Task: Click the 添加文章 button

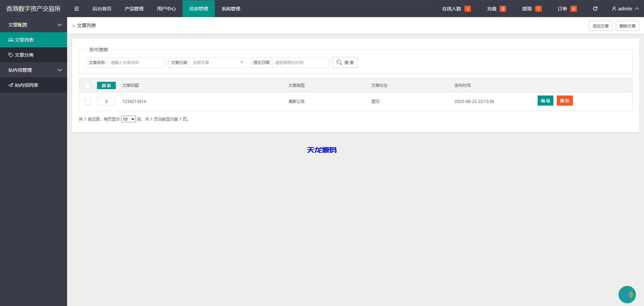Action: point(600,26)
